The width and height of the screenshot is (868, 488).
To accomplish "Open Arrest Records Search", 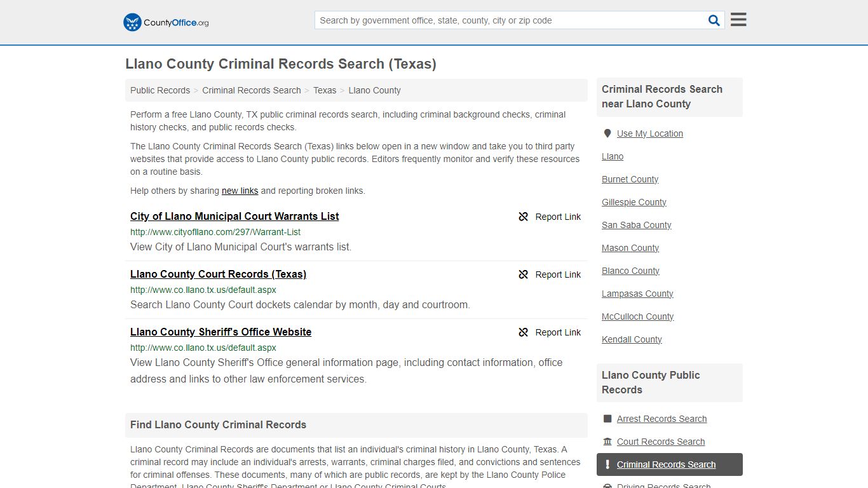I will pos(661,419).
